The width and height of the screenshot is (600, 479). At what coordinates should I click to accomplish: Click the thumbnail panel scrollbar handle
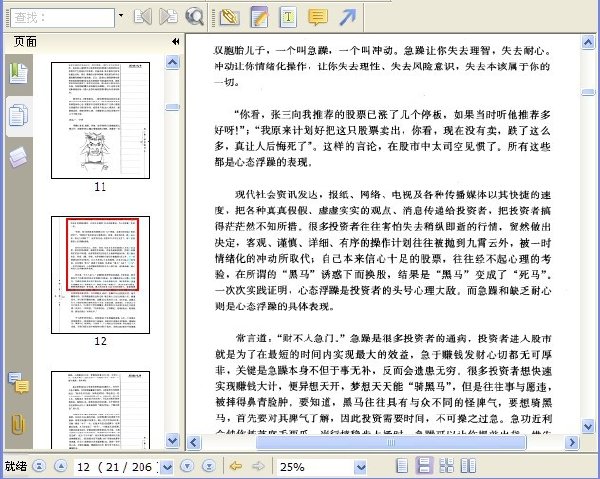[173, 107]
